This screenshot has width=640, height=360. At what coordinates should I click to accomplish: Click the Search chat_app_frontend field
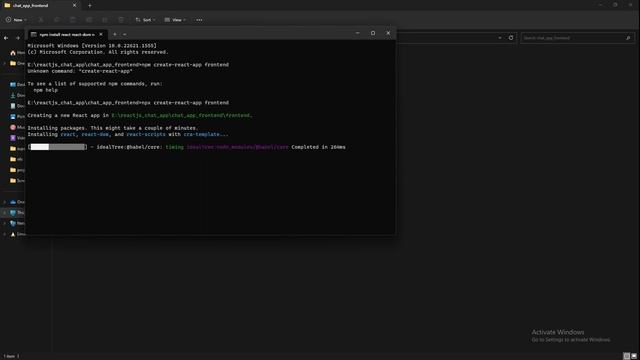click(x=577, y=38)
